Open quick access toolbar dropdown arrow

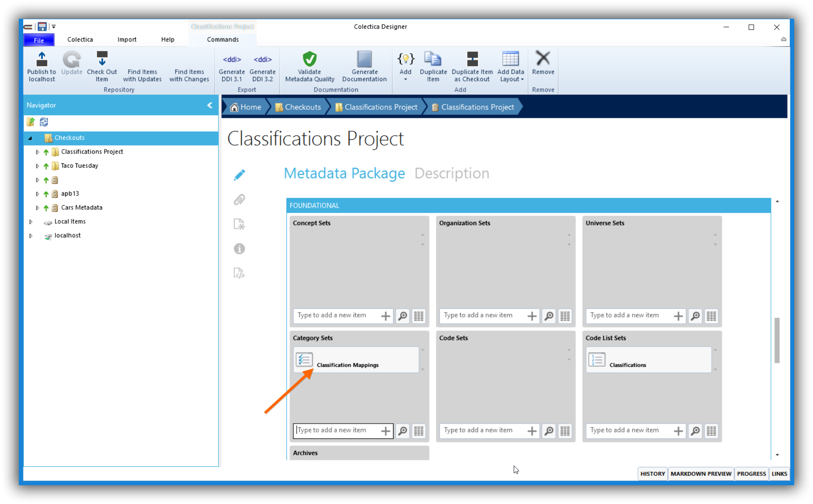tap(54, 27)
